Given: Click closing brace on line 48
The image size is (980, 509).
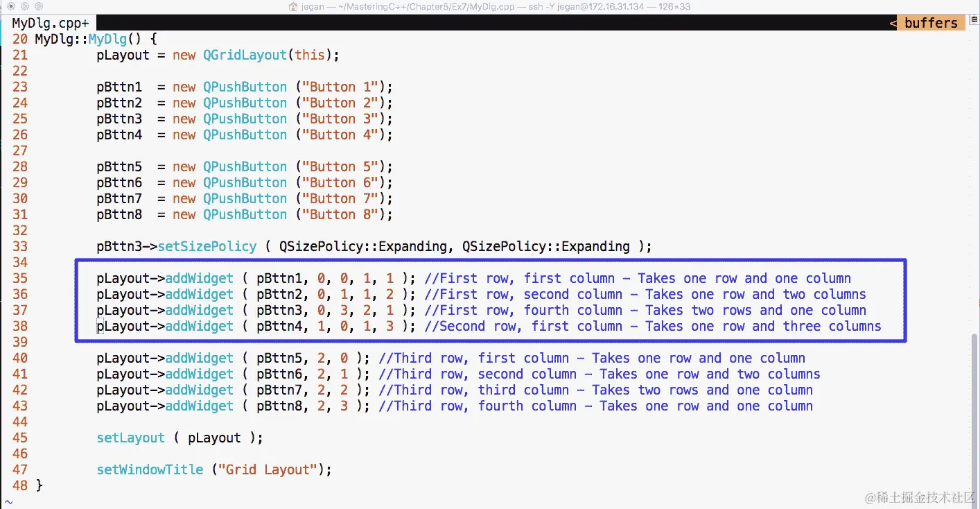Looking at the screenshot, I should (x=39, y=485).
